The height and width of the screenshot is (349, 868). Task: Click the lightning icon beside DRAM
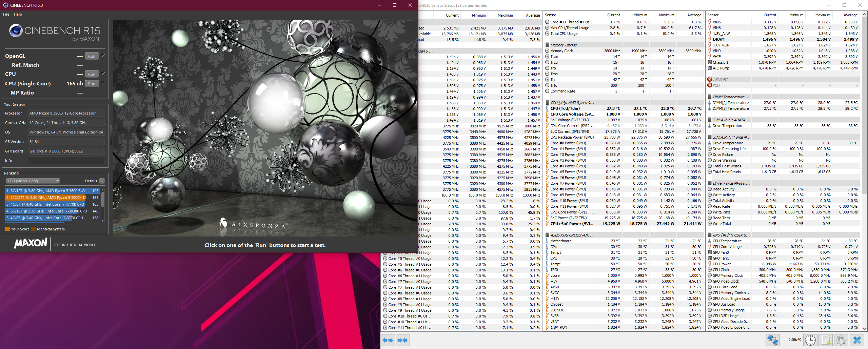710,39
